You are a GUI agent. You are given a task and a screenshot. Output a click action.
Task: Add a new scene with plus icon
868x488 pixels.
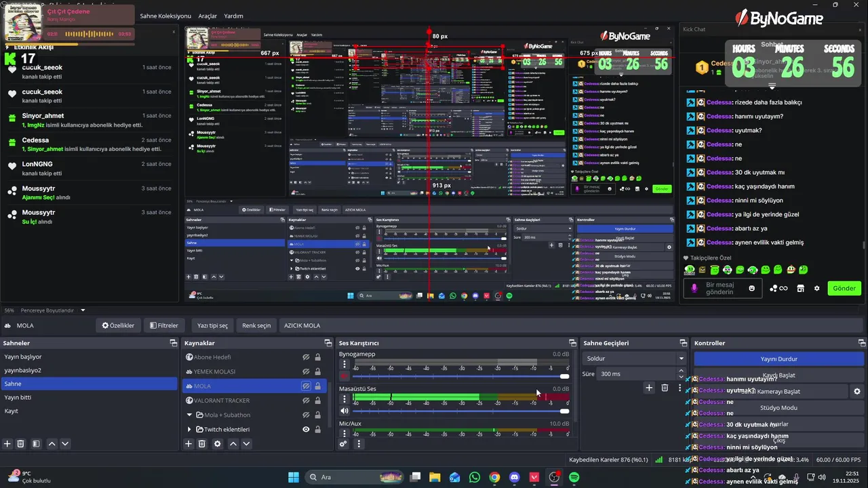[x=7, y=443]
